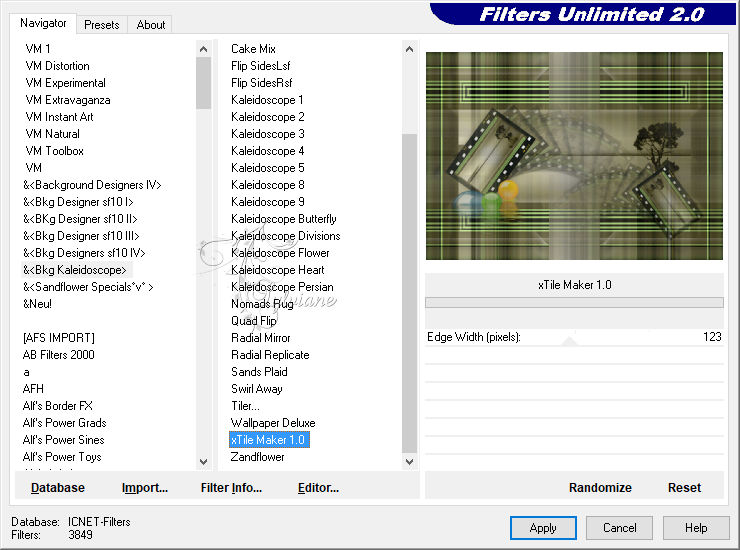740x550 pixels.
Task: Choose Radial Replicate filter
Action: tap(270, 355)
